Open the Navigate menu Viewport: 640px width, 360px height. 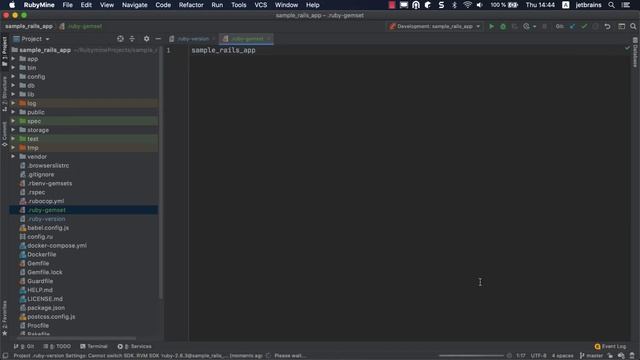pos(134,5)
